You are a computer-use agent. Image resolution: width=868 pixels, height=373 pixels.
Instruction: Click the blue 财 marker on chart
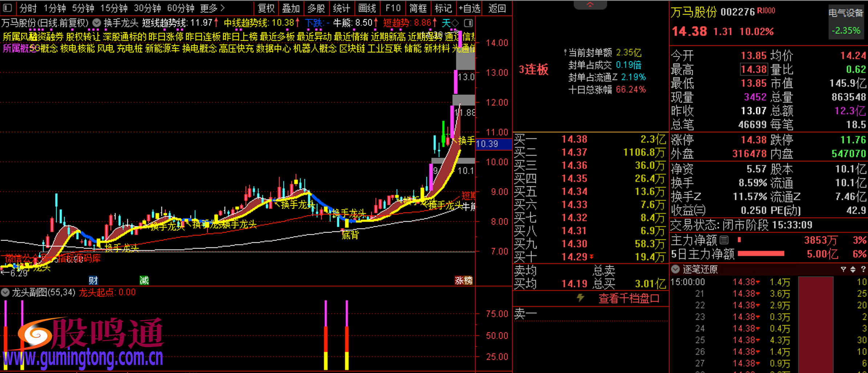click(x=93, y=280)
